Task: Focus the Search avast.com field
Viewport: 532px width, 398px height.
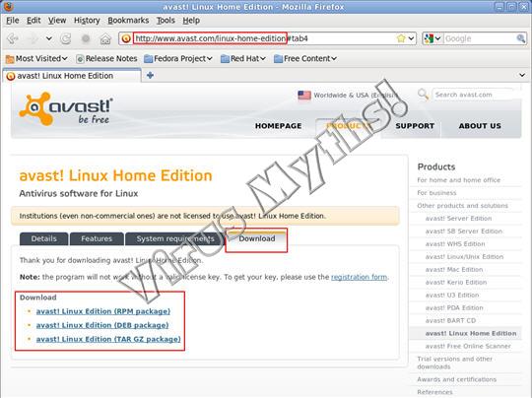Action: pyautogui.click(x=473, y=95)
